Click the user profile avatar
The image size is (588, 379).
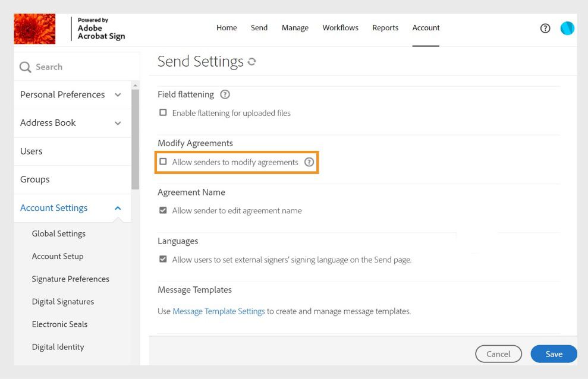click(567, 28)
